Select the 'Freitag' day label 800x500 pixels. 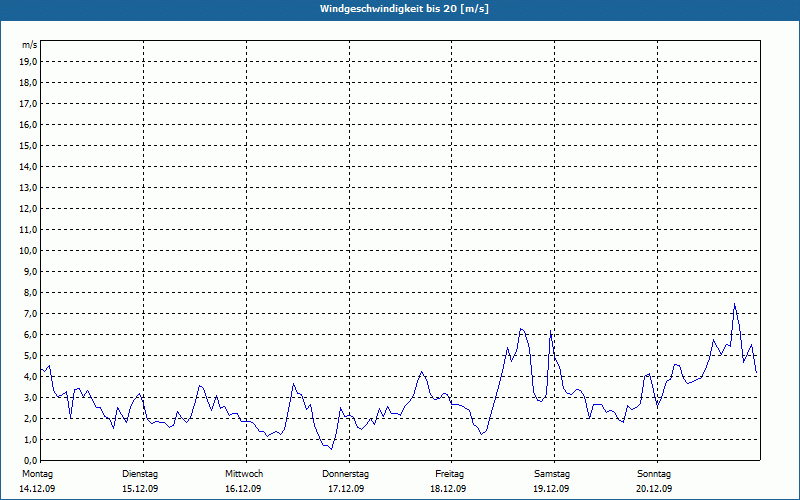coord(449,474)
